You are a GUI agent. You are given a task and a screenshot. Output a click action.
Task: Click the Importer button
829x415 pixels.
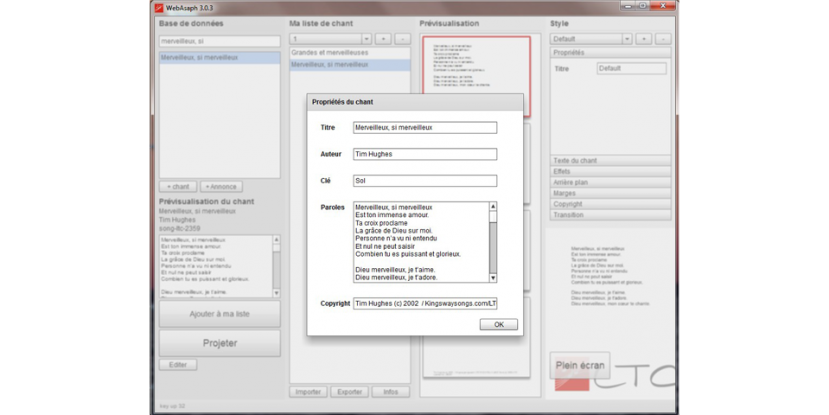(308, 392)
